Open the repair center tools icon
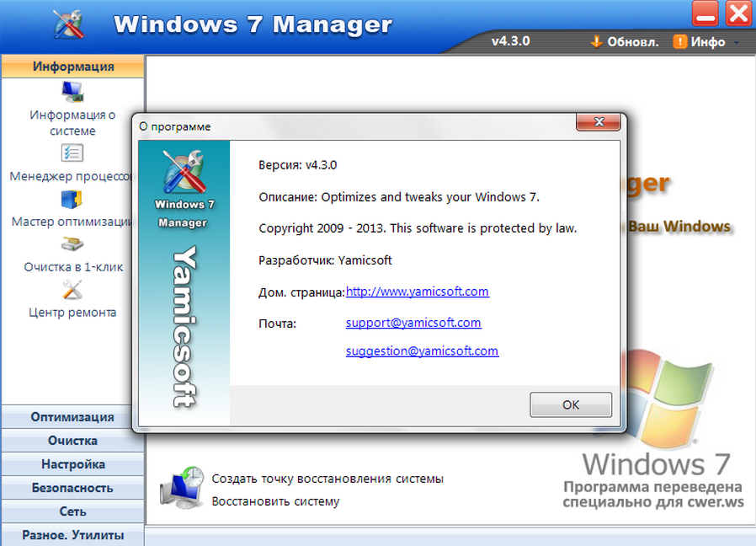 pyautogui.click(x=72, y=290)
